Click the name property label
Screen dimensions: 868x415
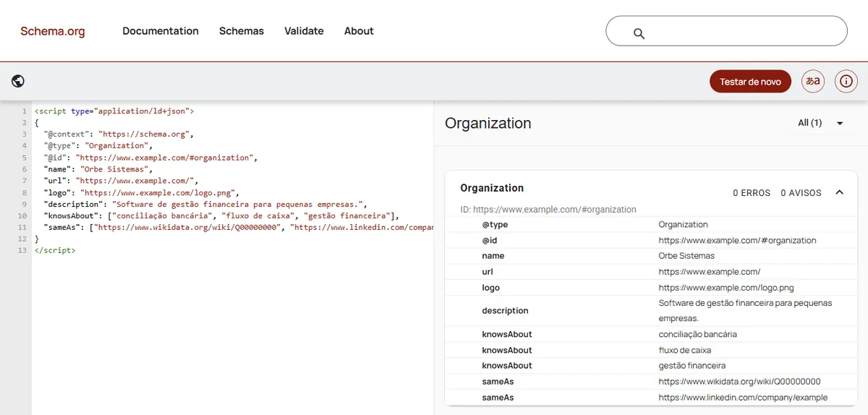(x=493, y=256)
